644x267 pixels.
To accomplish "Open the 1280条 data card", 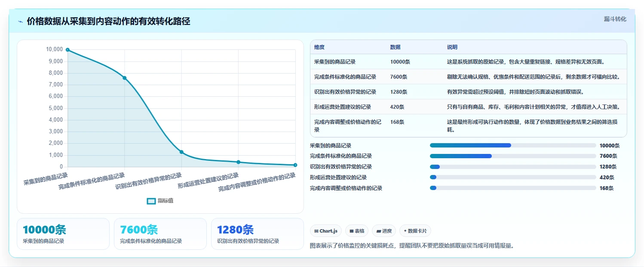I will pyautogui.click(x=258, y=234).
